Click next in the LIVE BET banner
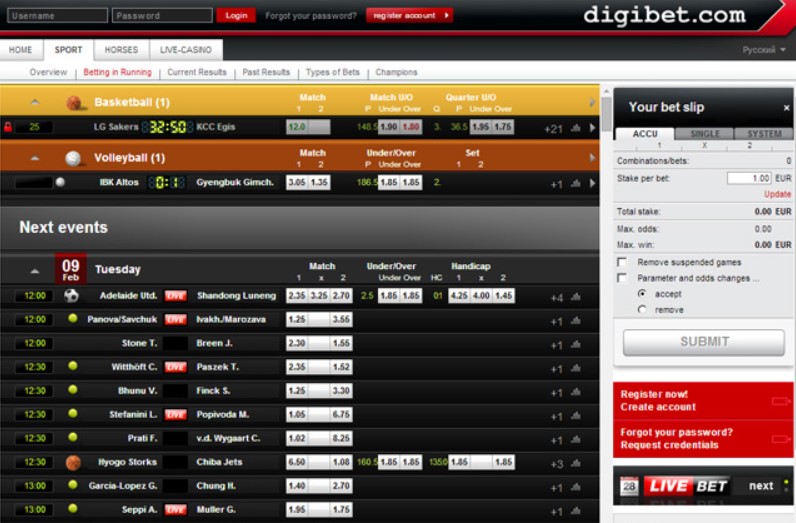Image resolution: width=796 pixels, height=523 pixels. pos(761,486)
